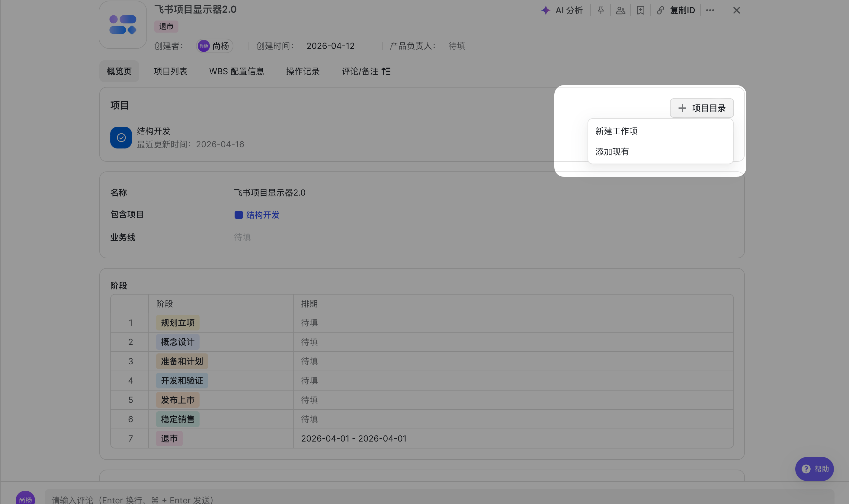
Task: Click the 准备和计划 stage tag
Action: [182, 361]
